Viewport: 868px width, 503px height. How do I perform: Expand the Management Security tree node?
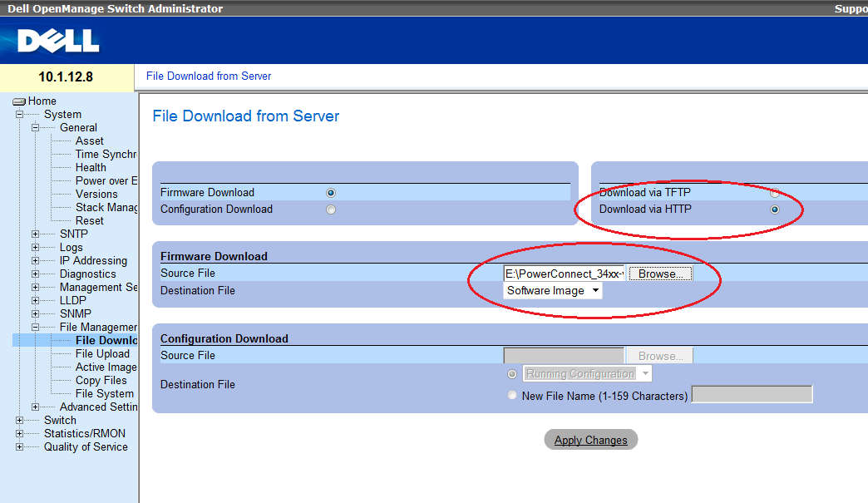pos(36,287)
